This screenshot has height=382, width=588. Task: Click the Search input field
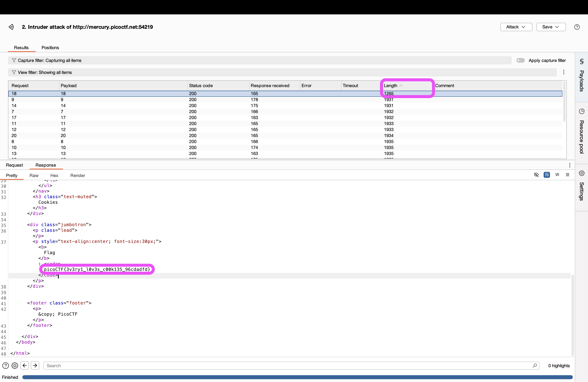[291, 365]
